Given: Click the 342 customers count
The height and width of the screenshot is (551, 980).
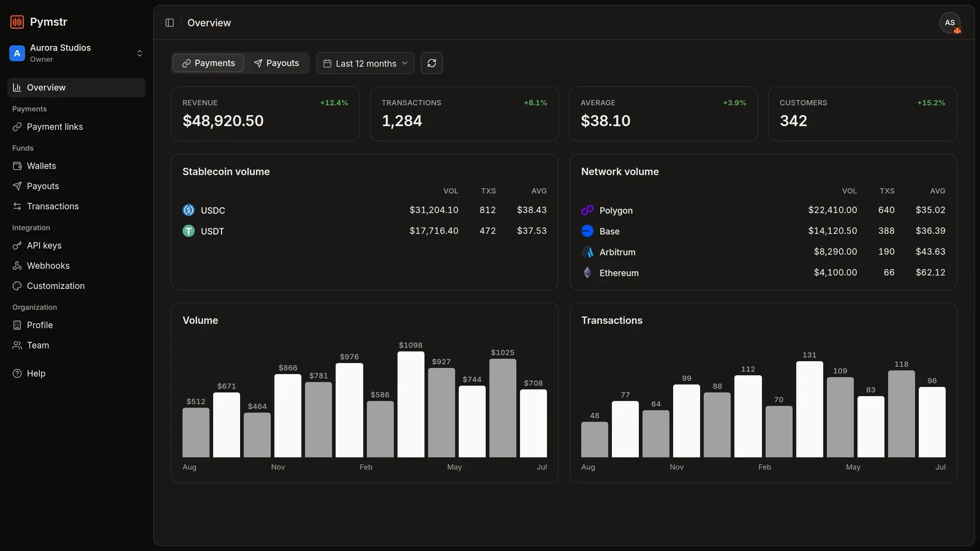Looking at the screenshot, I should (x=793, y=121).
